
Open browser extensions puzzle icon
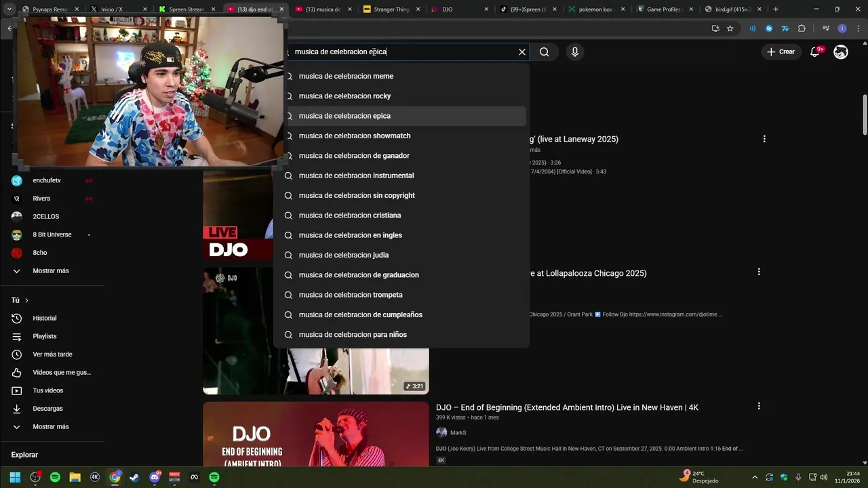pyautogui.click(x=802, y=28)
